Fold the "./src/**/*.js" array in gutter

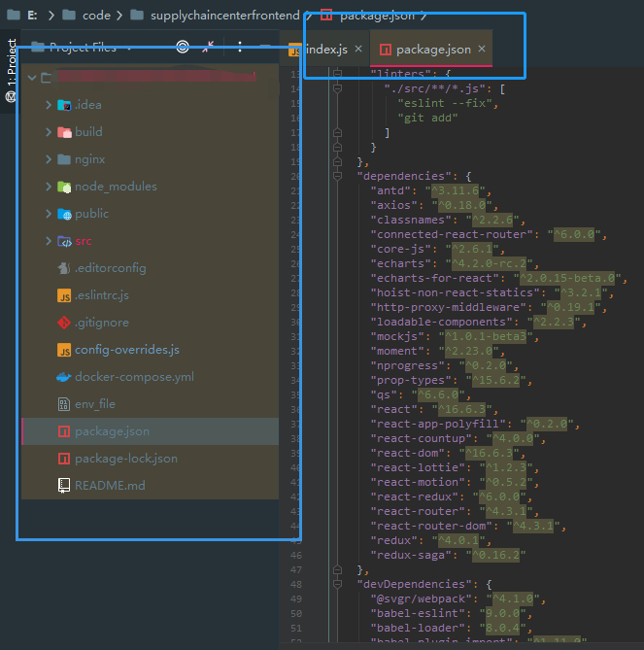point(337,88)
